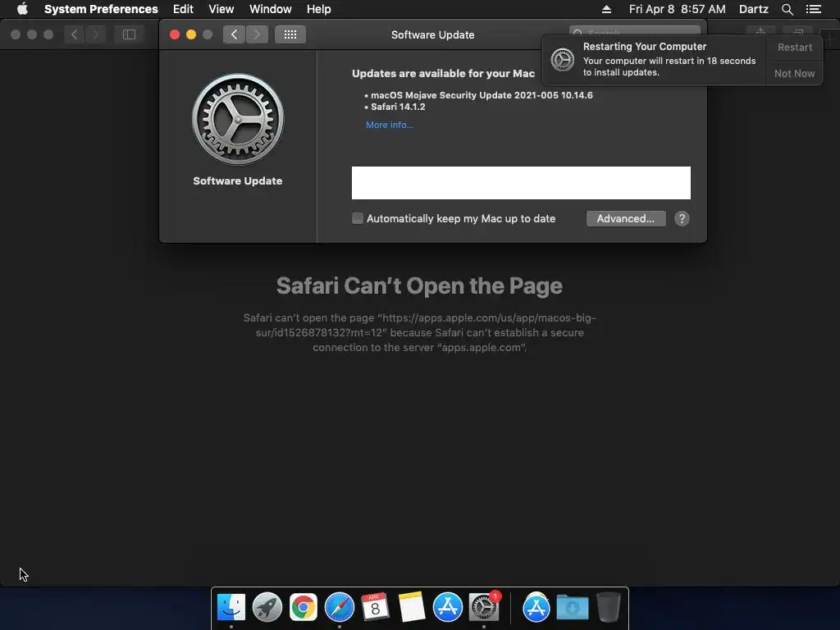Open App Store next to Notes in Dock

tap(447, 607)
